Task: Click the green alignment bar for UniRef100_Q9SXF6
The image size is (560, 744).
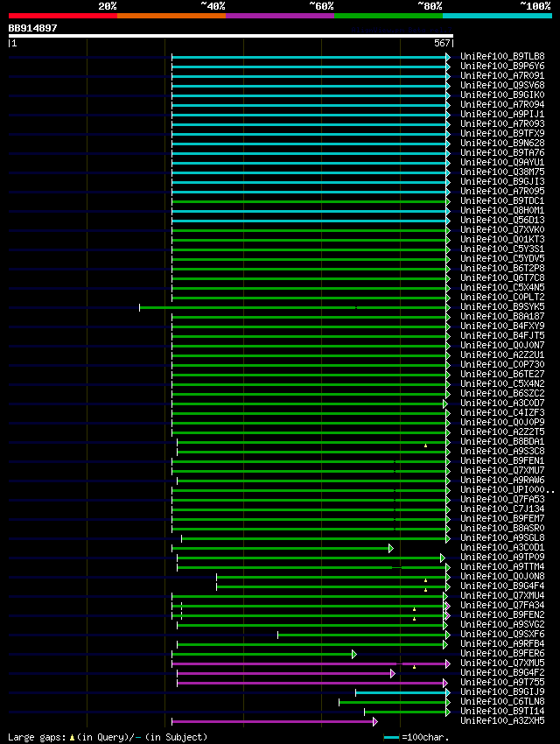Action: click(361, 635)
